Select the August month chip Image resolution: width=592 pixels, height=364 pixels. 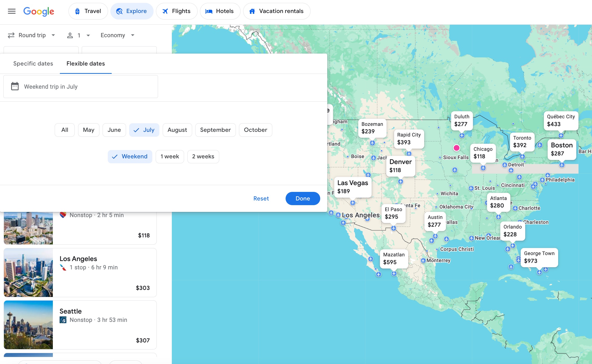coord(177,130)
